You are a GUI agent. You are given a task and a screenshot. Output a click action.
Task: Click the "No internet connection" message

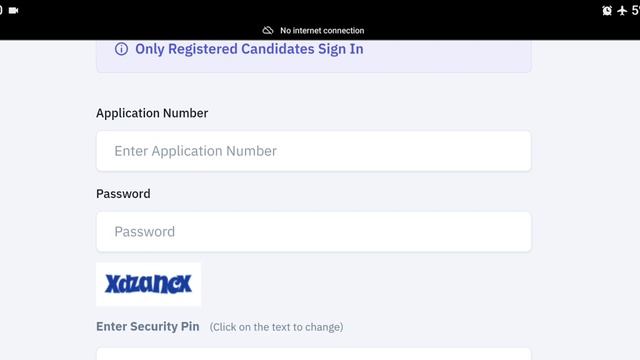322,31
